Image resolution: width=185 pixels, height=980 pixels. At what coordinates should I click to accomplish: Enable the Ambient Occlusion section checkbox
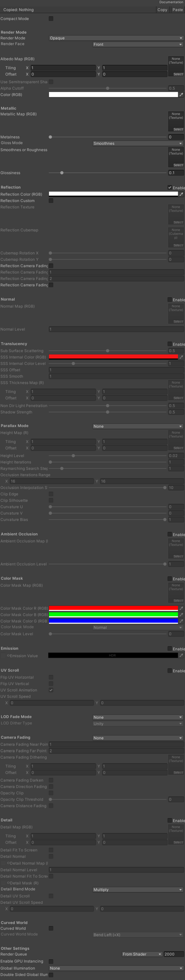coord(170,534)
